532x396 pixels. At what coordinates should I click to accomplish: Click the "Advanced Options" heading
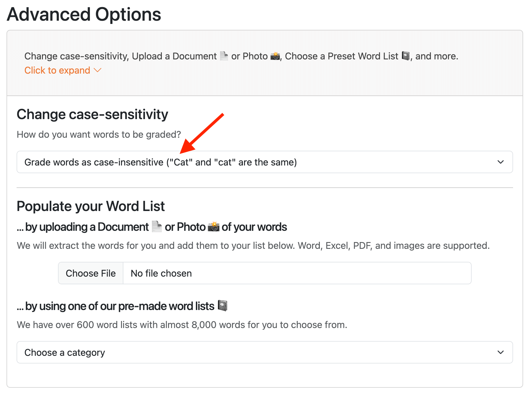click(84, 14)
